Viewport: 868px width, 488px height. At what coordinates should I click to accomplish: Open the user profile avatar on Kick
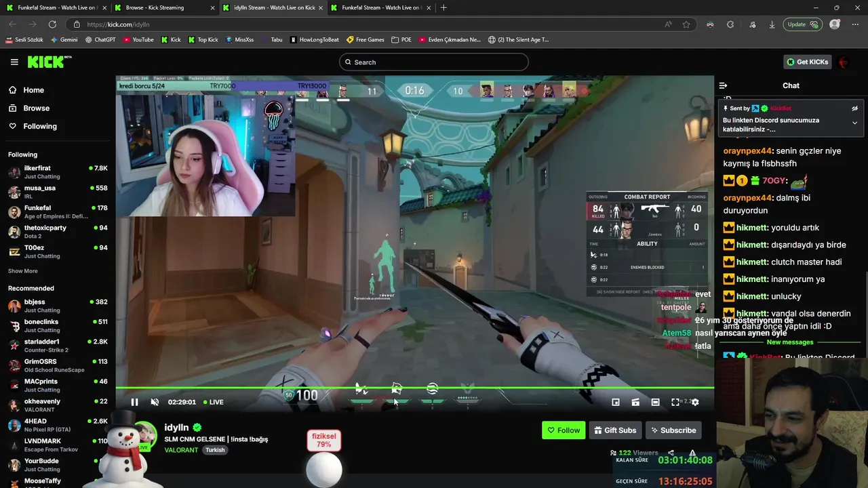click(x=844, y=62)
